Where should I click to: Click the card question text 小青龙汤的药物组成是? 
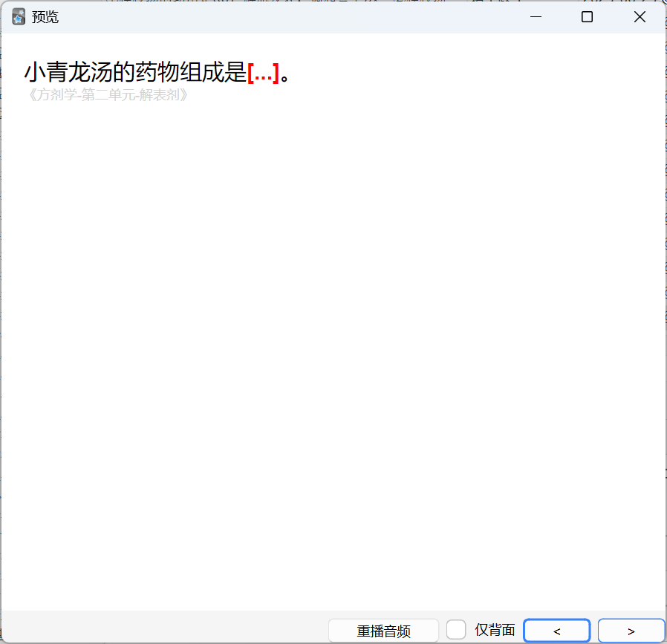(x=135, y=72)
